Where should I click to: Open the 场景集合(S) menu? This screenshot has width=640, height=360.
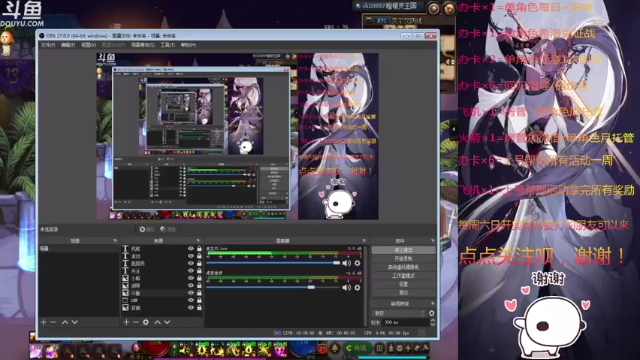click(143, 45)
